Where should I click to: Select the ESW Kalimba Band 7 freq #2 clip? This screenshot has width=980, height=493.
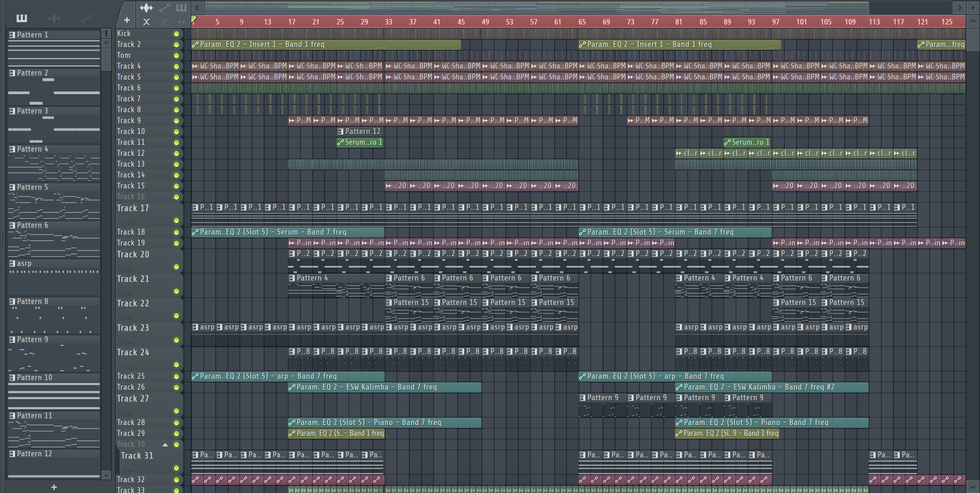(x=771, y=387)
